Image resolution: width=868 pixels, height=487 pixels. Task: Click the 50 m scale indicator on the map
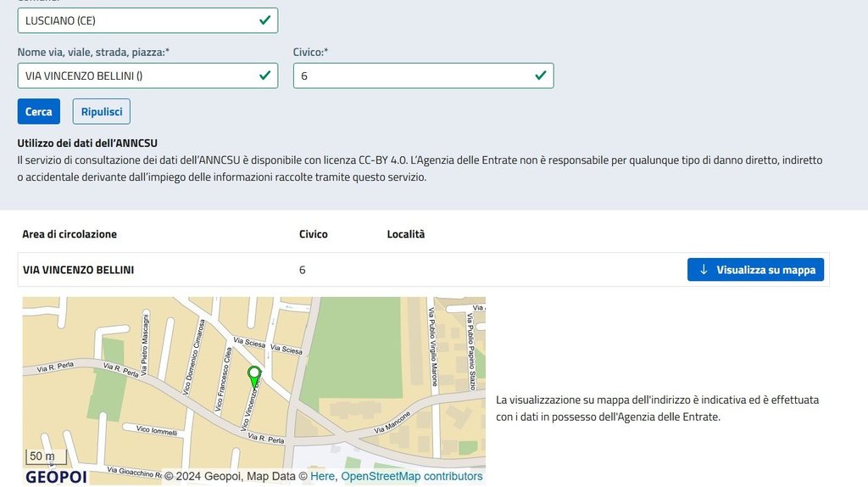pyautogui.click(x=41, y=456)
